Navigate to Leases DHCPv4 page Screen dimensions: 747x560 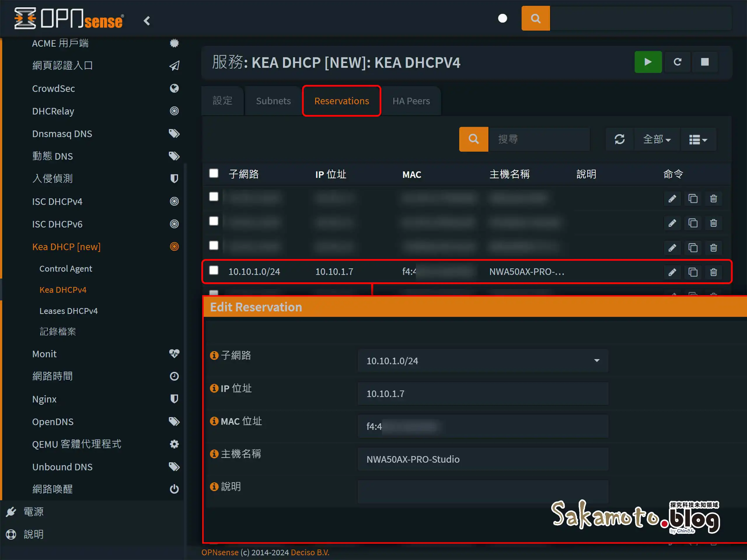pos(69,311)
